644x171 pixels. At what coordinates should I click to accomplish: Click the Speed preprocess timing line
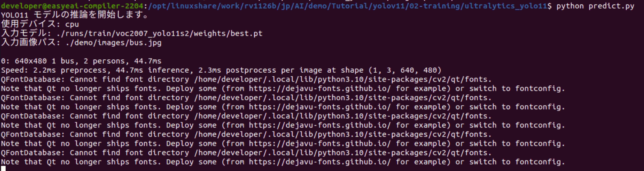click(221, 70)
